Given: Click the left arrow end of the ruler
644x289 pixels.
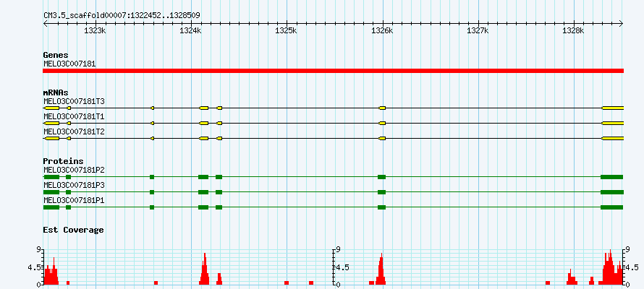Looking at the screenshot, I should (45, 23).
